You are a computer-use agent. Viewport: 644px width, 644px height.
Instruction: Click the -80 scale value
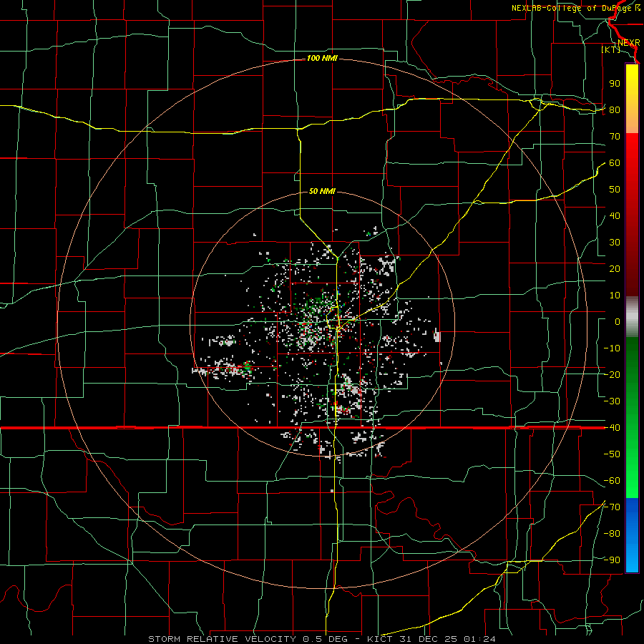[612, 534]
